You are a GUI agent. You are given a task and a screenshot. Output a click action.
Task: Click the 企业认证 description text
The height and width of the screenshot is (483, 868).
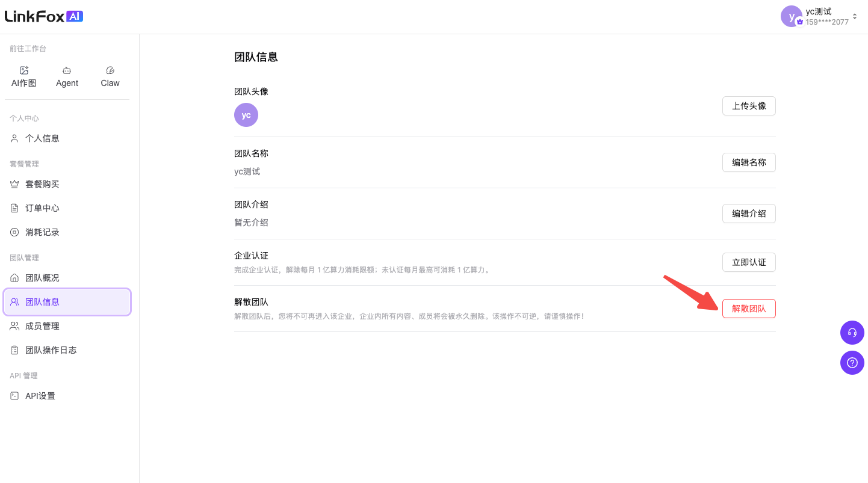[363, 270]
